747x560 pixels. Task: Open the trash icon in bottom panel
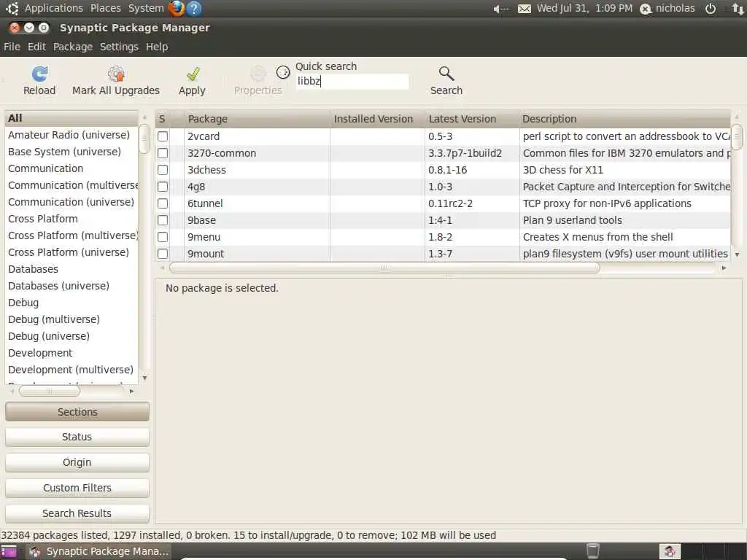click(592, 551)
